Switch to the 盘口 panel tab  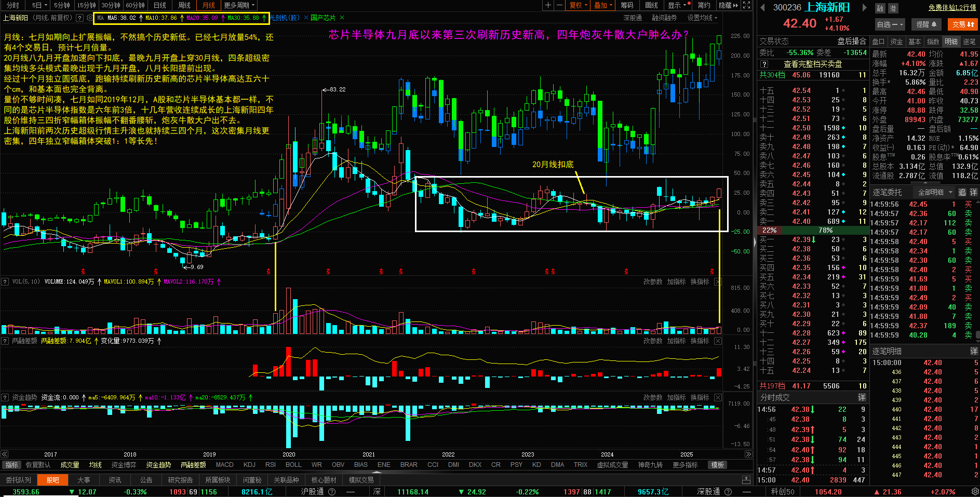(878, 42)
